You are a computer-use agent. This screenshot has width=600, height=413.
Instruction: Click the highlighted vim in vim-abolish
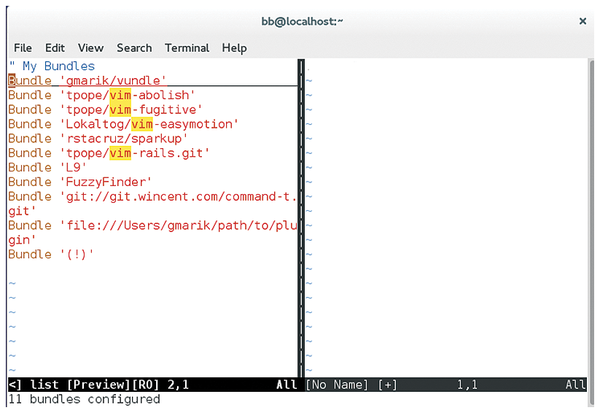click(120, 95)
